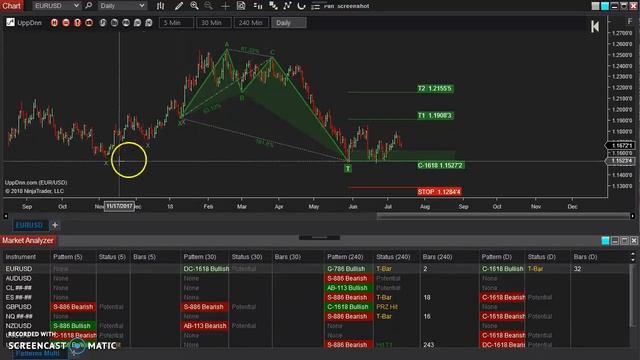Screen dimensions: 640x360
Task: Click the Chart window title
Action: pyautogui.click(x=11, y=6)
